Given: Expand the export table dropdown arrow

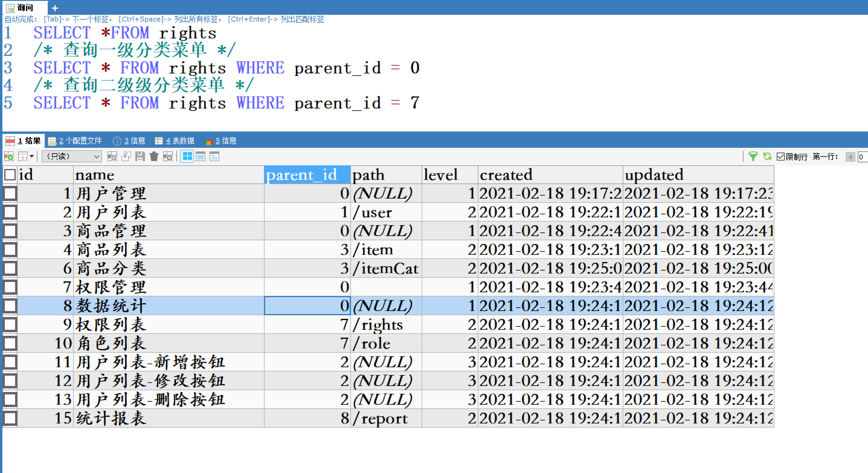Looking at the screenshot, I should pos(32,157).
